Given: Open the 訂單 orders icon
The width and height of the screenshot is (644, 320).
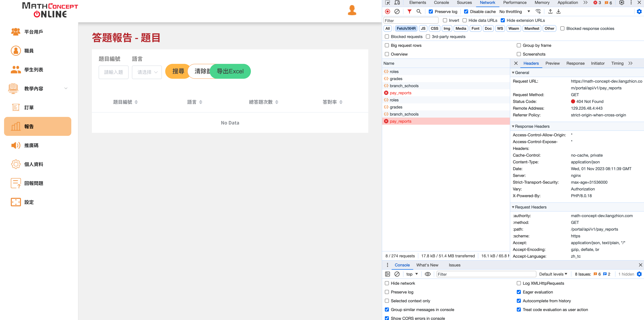Looking at the screenshot, I should [x=16, y=107].
